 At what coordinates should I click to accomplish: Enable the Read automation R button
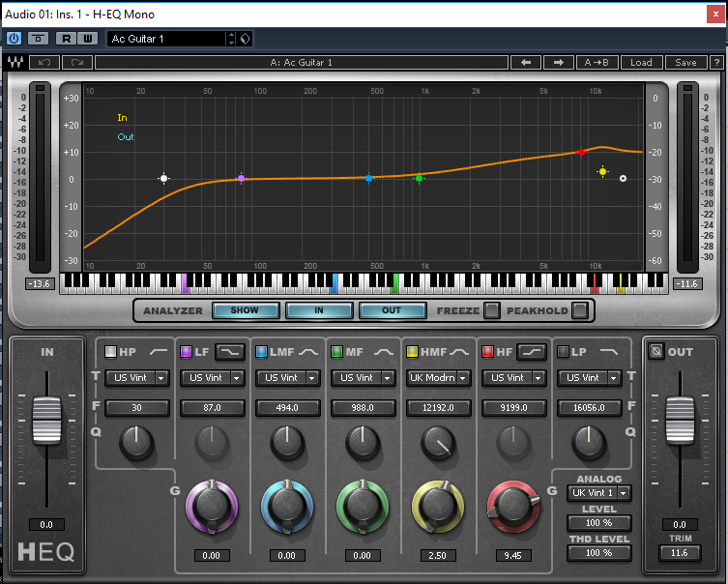(67, 39)
